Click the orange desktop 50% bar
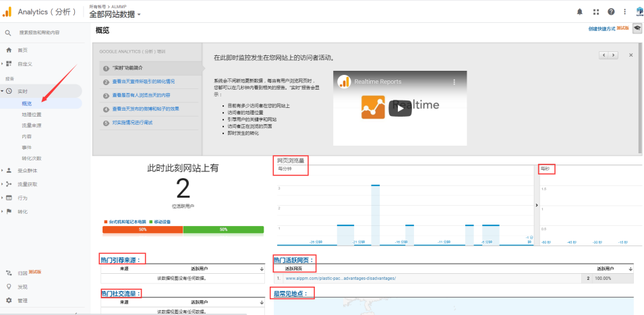Image resolution: width=644 pixels, height=315 pixels. pyautogui.click(x=142, y=229)
